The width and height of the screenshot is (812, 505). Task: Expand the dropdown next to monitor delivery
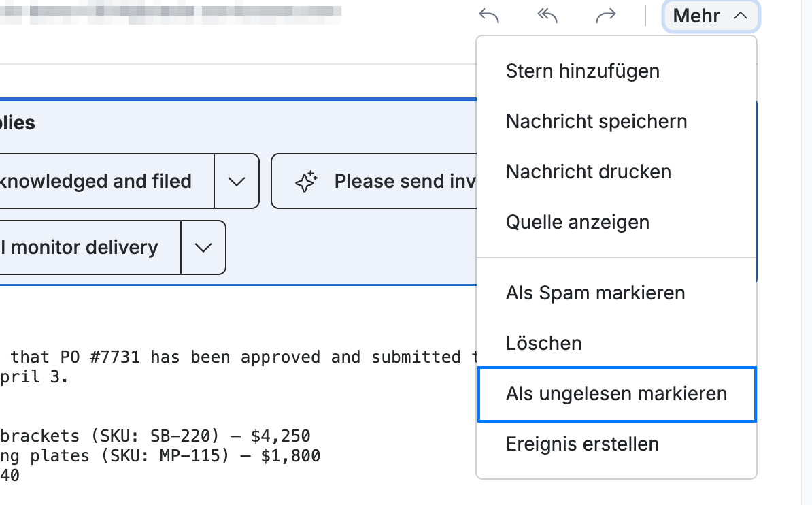pos(203,248)
